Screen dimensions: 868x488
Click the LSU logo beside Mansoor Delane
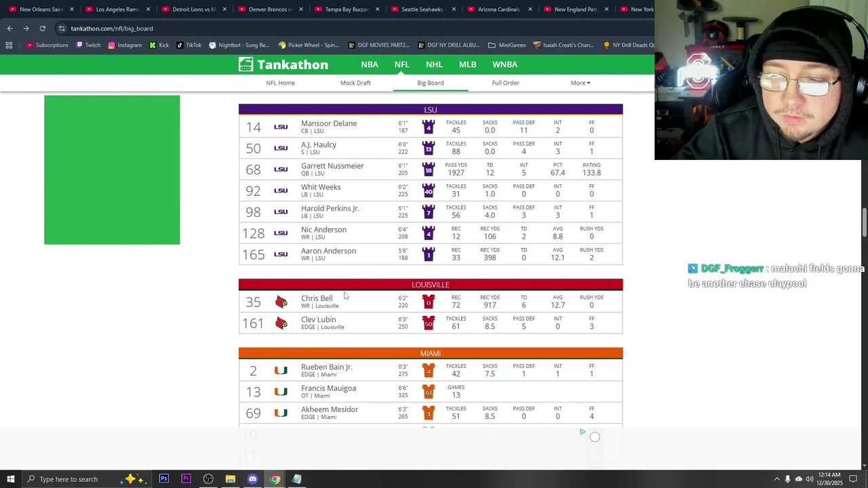(281, 127)
